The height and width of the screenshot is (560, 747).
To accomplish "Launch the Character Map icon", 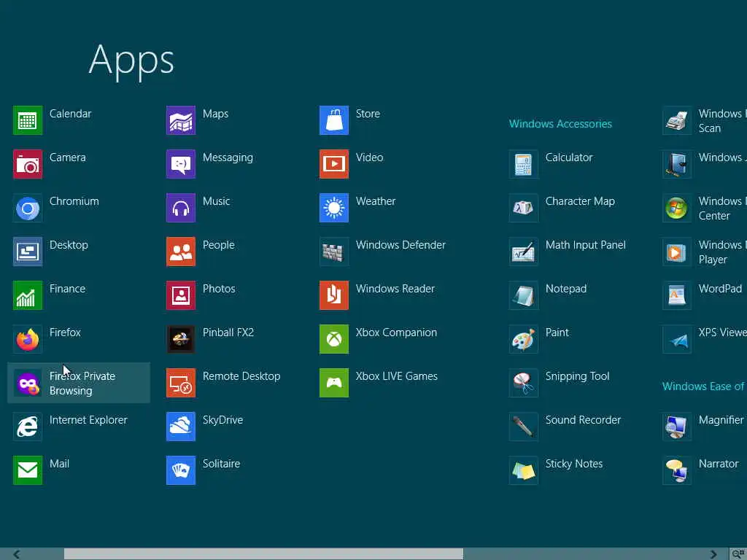I will coord(524,208).
